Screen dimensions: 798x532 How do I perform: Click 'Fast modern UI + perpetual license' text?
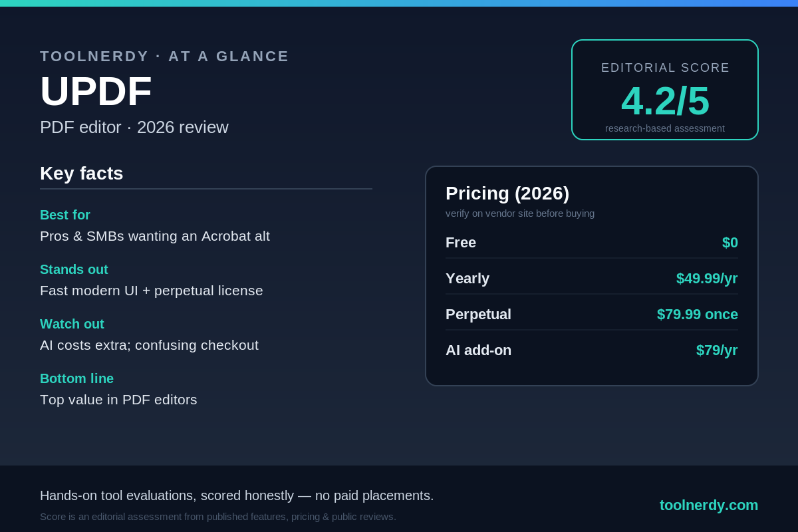(152, 291)
